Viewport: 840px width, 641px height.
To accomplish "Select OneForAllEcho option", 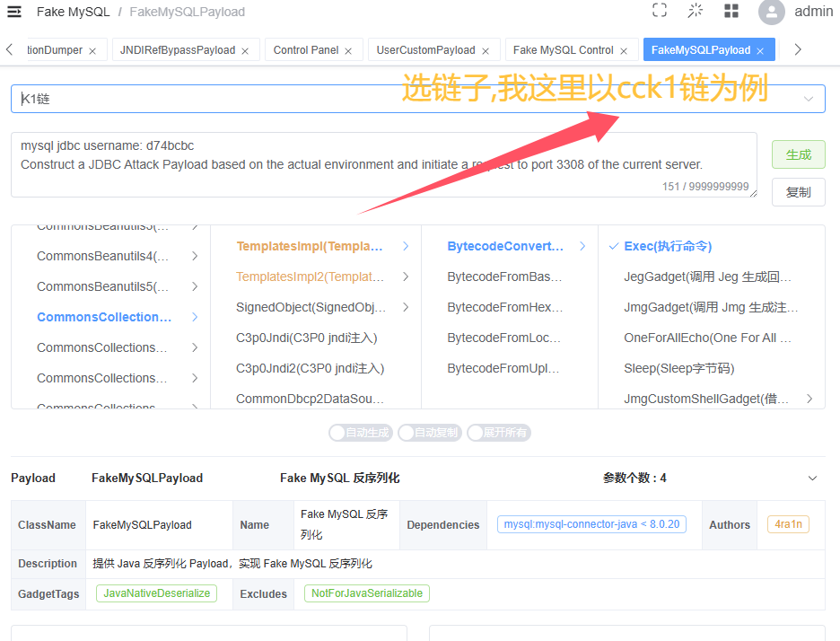I will pyautogui.click(x=707, y=338).
